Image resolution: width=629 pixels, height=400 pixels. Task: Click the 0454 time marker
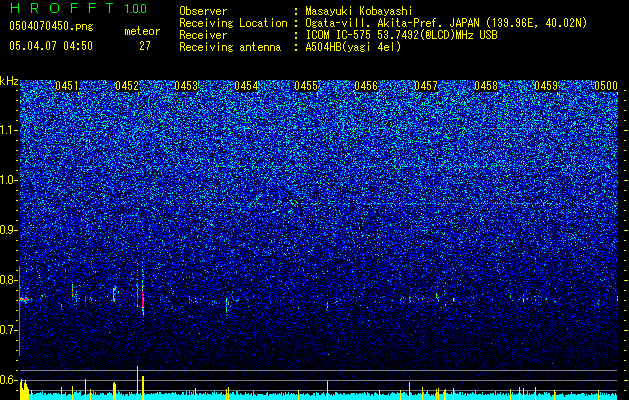[x=246, y=86]
